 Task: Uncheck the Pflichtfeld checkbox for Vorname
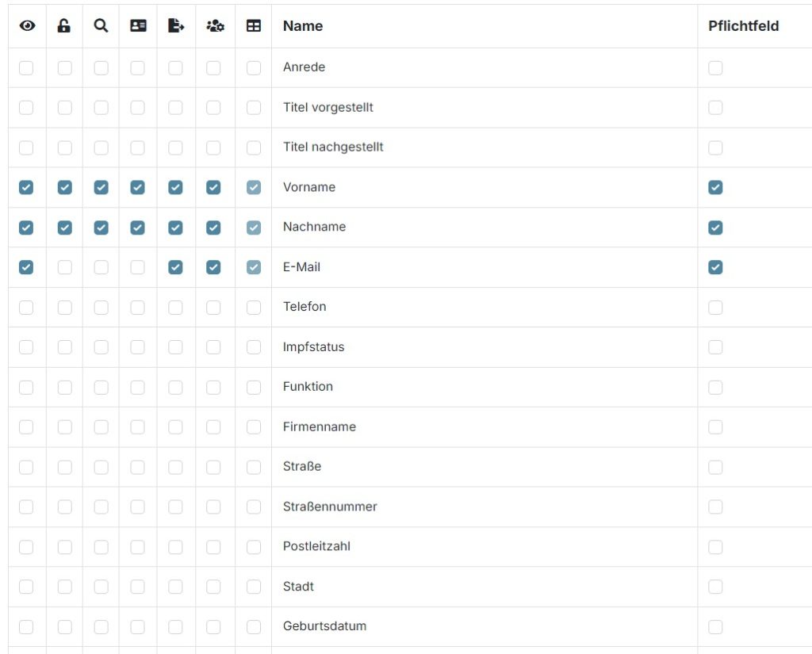[715, 188]
